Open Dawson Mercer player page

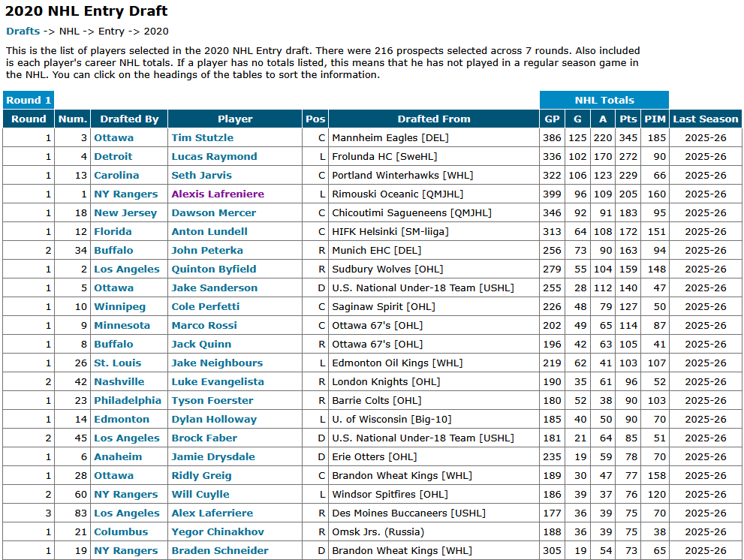213,212
